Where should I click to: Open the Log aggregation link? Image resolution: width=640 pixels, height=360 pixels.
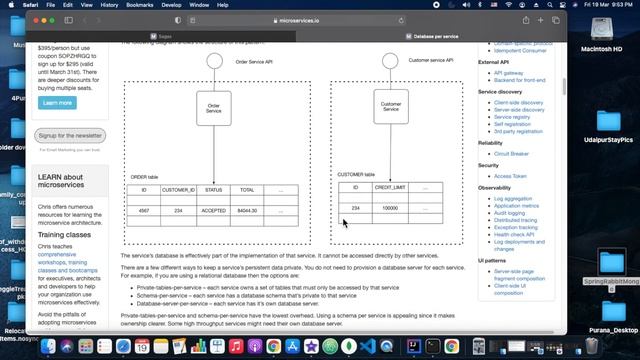(513, 199)
